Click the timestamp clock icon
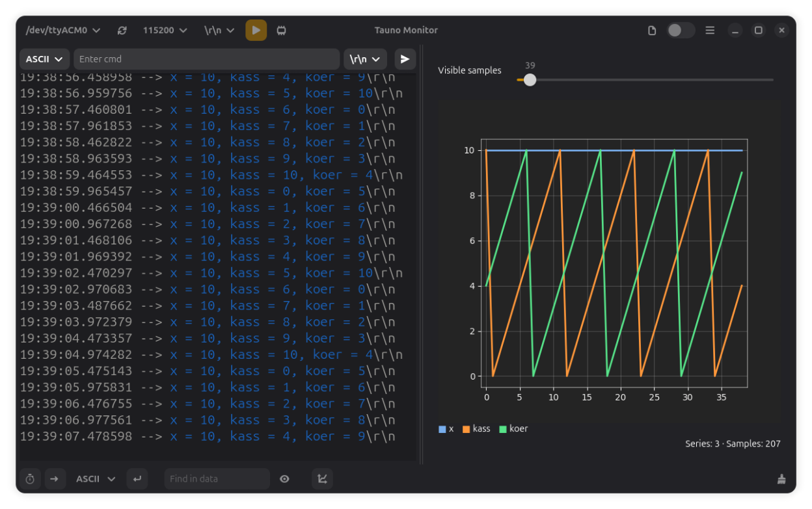This screenshot has width=812, height=509. coord(30,479)
